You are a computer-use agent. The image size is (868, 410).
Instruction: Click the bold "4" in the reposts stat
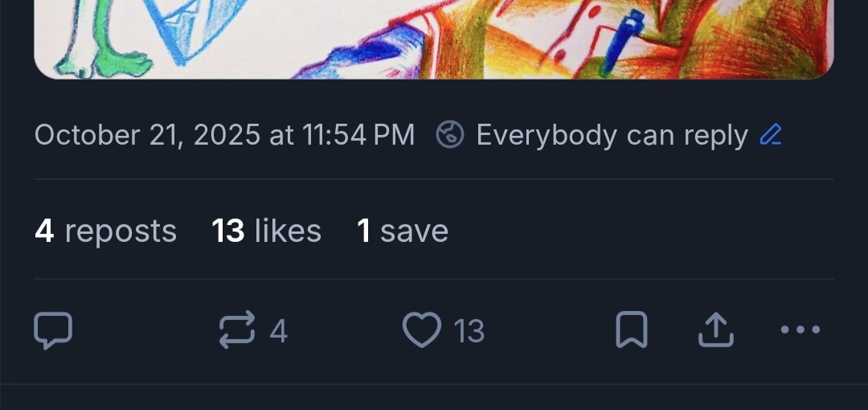point(44,232)
